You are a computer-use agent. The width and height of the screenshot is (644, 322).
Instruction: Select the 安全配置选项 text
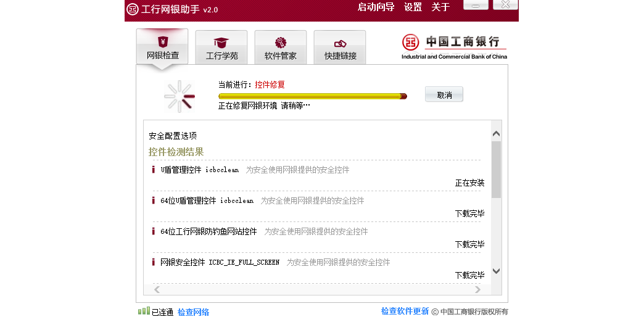tap(173, 136)
